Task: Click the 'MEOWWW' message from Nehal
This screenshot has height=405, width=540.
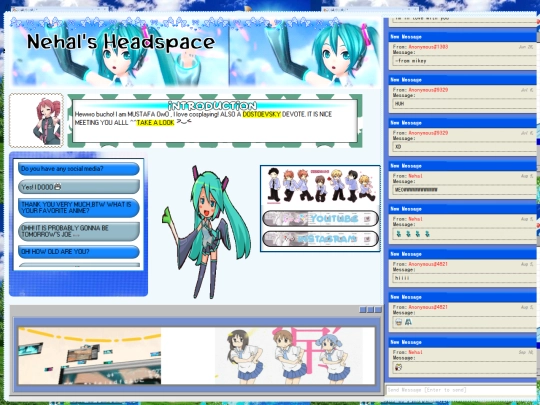Action: (416, 190)
